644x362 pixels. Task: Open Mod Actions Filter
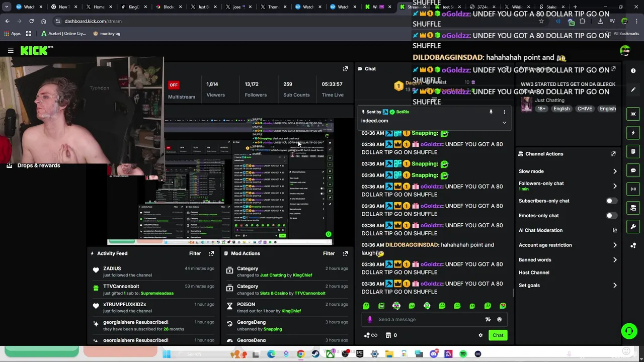click(x=329, y=253)
